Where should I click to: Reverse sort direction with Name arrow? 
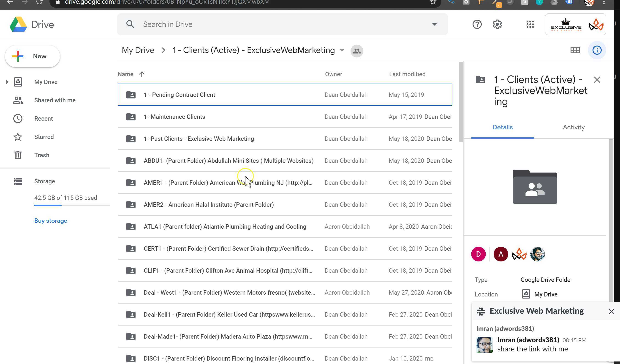142,74
